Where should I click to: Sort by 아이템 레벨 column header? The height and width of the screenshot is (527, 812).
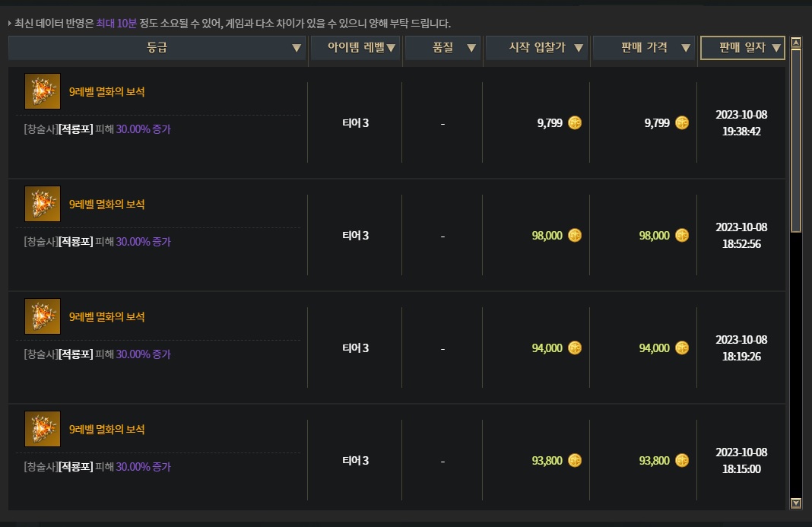pyautogui.click(x=355, y=48)
